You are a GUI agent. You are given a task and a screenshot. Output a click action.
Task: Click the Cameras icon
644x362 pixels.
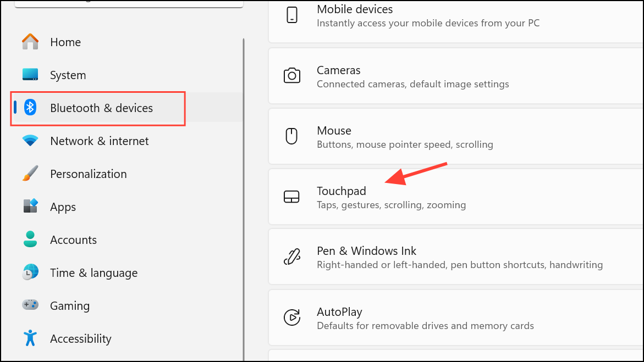click(x=292, y=76)
